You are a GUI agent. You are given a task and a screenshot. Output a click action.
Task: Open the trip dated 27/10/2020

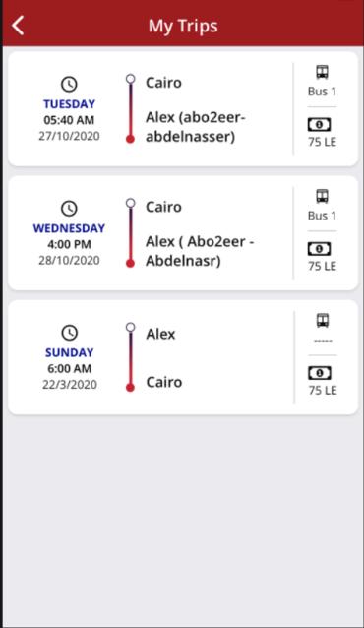click(183, 108)
